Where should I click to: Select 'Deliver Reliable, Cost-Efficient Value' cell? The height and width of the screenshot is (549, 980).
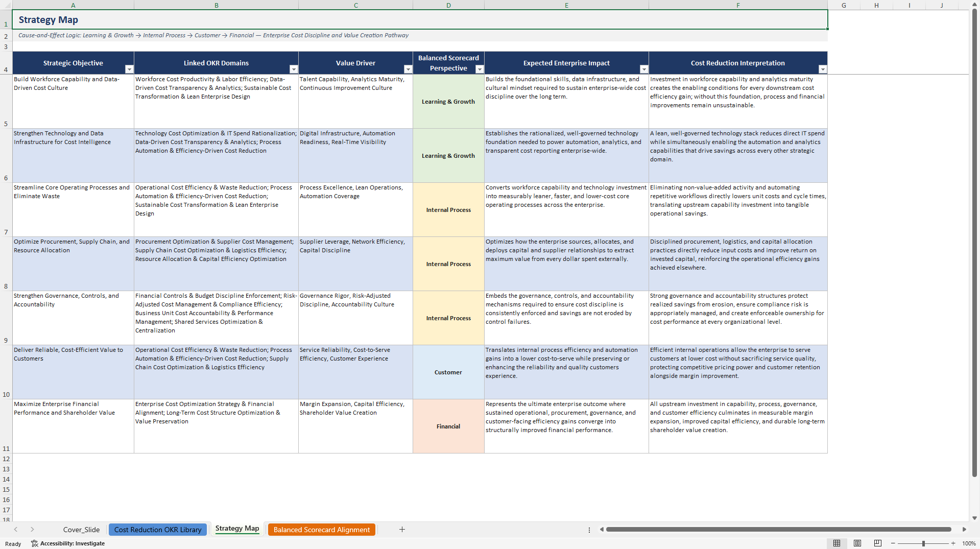tap(73, 372)
